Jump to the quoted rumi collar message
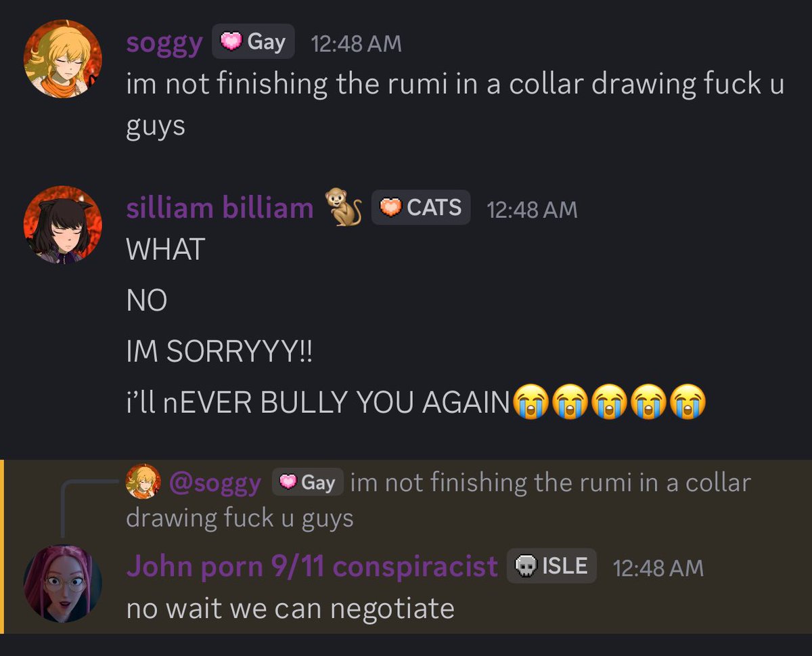812x656 pixels. coord(438,500)
